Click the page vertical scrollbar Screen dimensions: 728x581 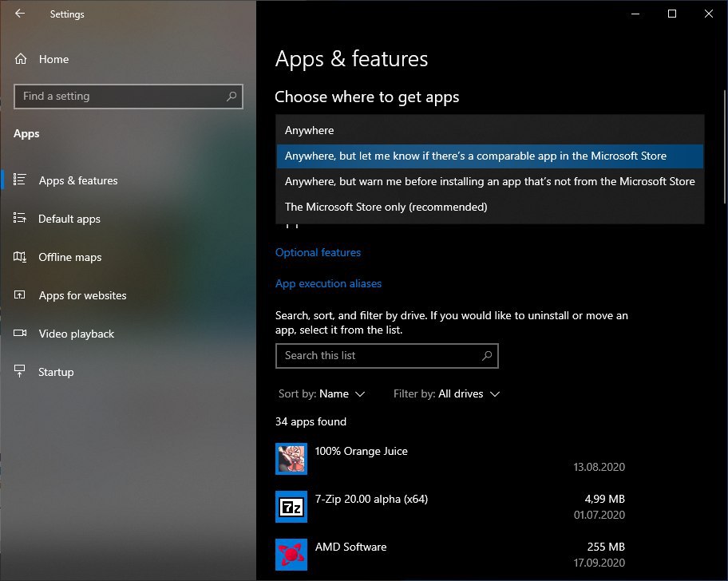tap(725, 147)
